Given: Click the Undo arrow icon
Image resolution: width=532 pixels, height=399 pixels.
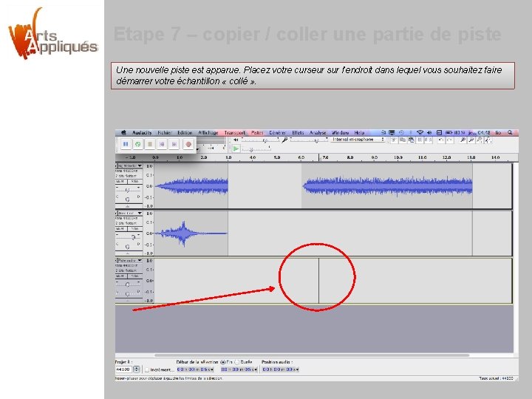Looking at the screenshot, I should (x=440, y=140).
